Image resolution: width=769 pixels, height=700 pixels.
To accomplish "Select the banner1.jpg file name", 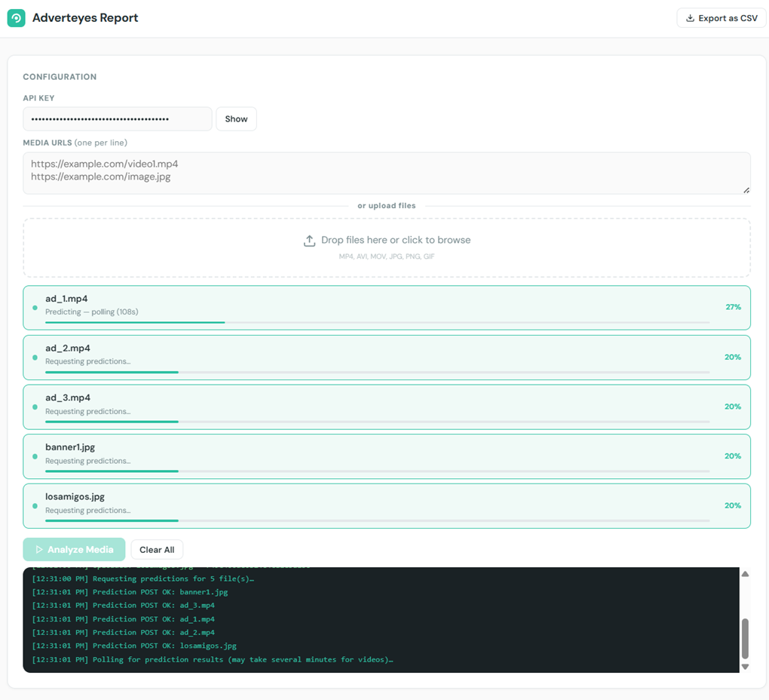I will [x=70, y=447].
